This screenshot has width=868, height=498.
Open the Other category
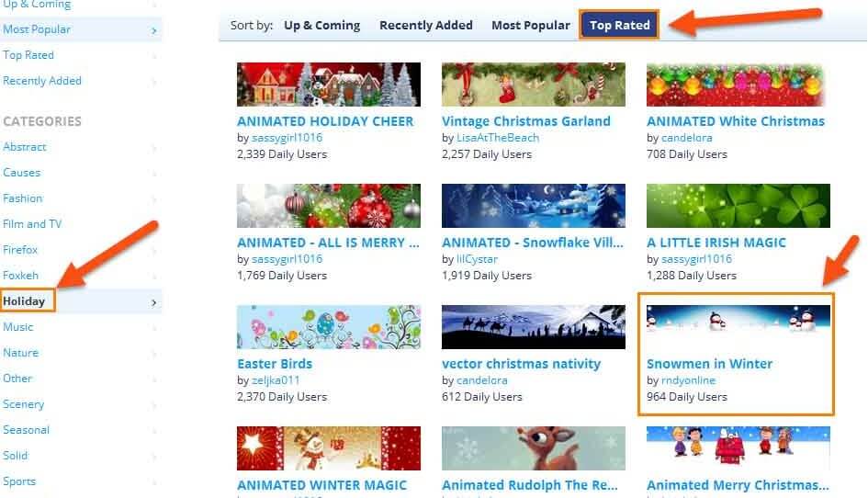17,379
